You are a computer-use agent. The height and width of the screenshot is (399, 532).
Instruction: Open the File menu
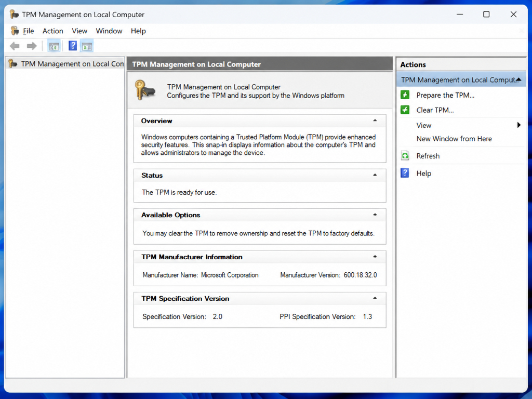click(28, 31)
